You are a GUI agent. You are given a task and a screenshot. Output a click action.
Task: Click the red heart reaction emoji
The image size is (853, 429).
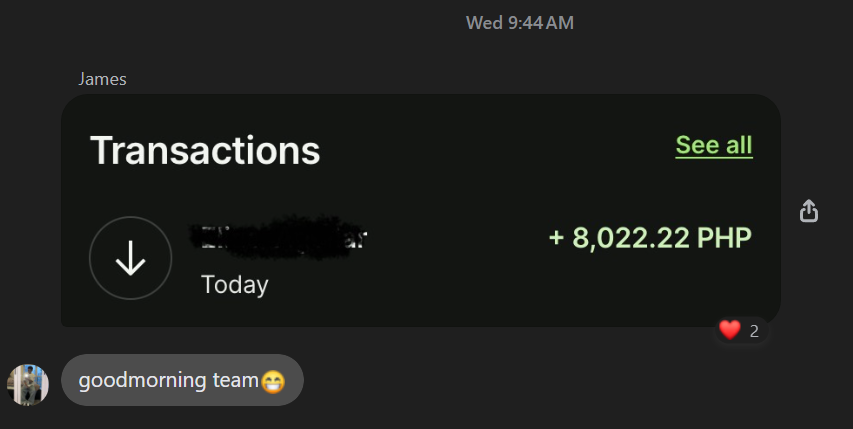[x=730, y=329]
